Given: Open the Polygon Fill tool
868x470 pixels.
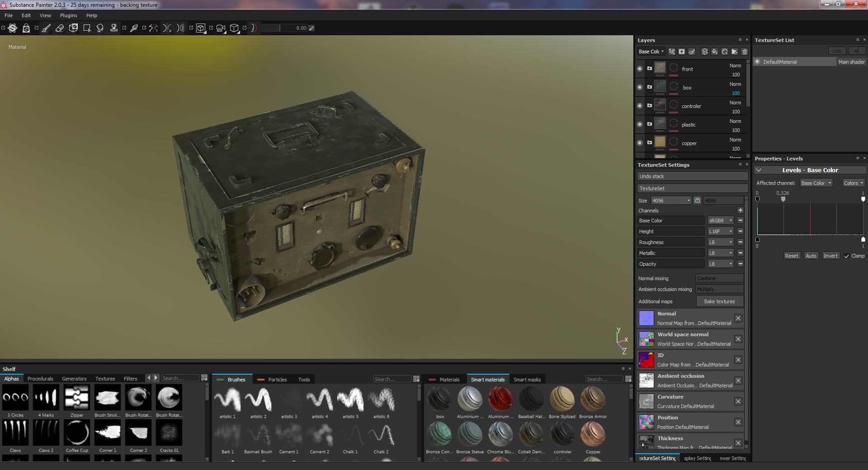Looking at the screenshot, I should point(87,28).
